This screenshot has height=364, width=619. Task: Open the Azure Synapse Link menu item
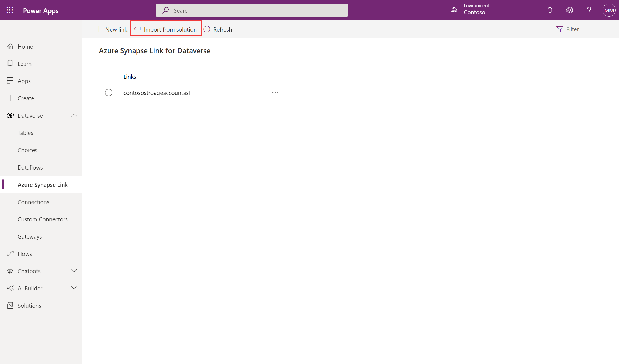tap(43, 184)
